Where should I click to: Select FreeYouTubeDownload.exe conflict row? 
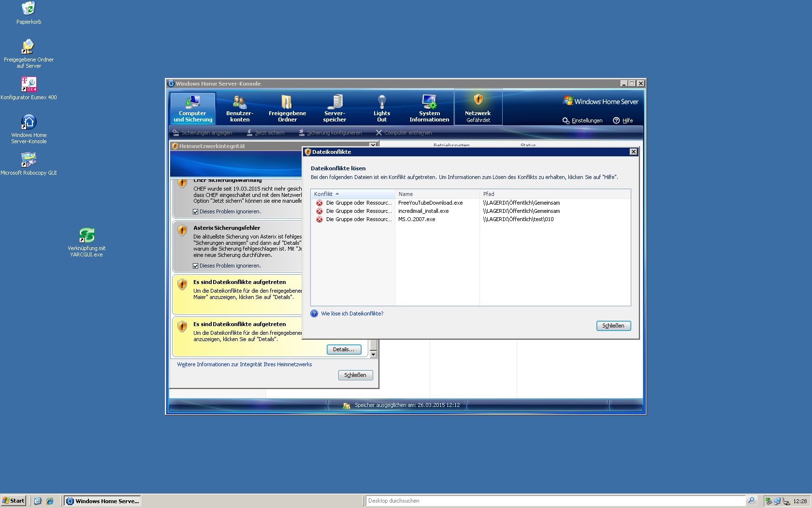471,203
